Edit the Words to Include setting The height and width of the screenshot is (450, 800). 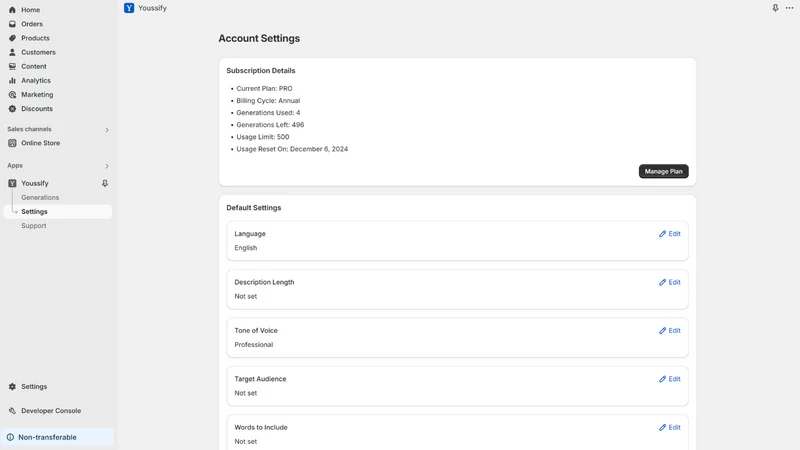669,428
